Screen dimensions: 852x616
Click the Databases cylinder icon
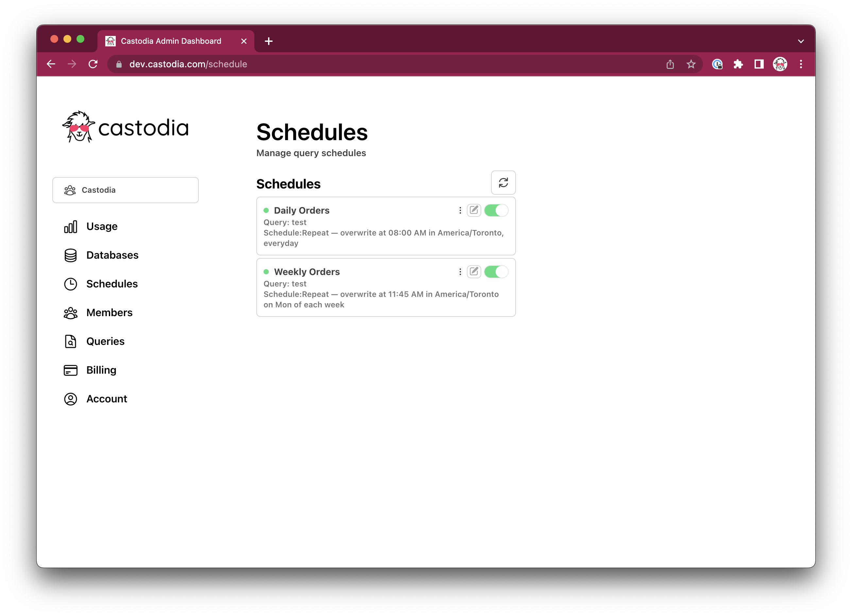[x=71, y=255]
